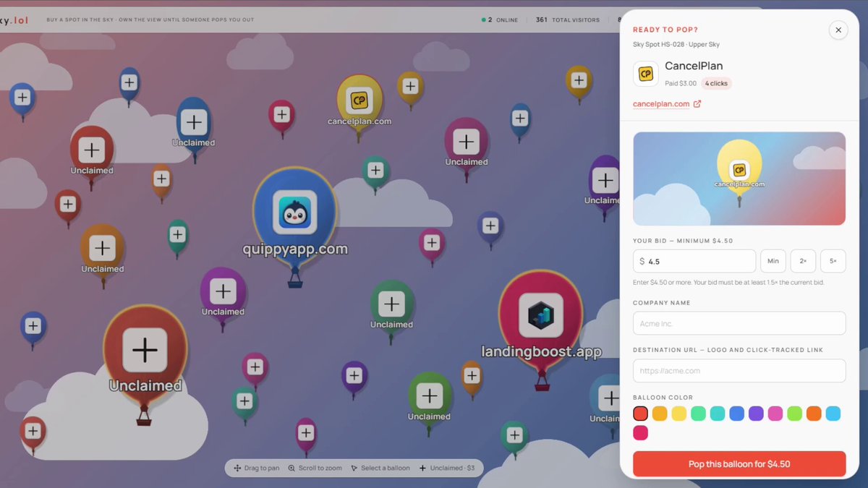
Task: Close the Ready to Pop panel
Action: (x=838, y=30)
